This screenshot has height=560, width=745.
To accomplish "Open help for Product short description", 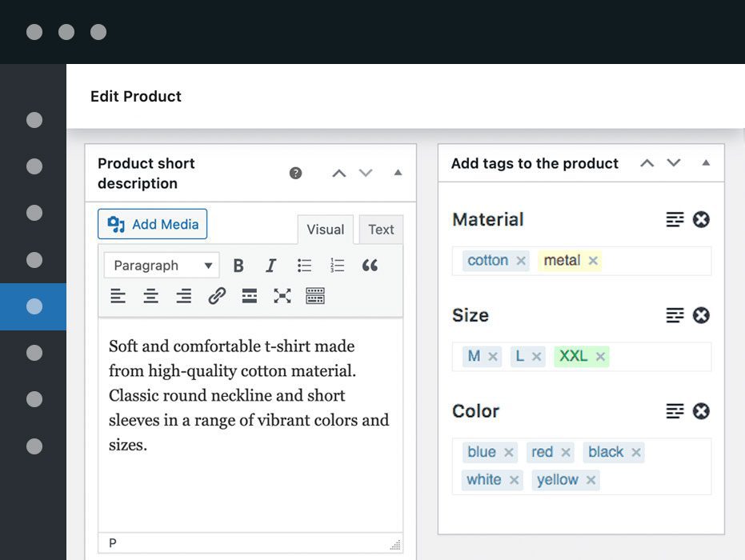I will click(x=295, y=173).
